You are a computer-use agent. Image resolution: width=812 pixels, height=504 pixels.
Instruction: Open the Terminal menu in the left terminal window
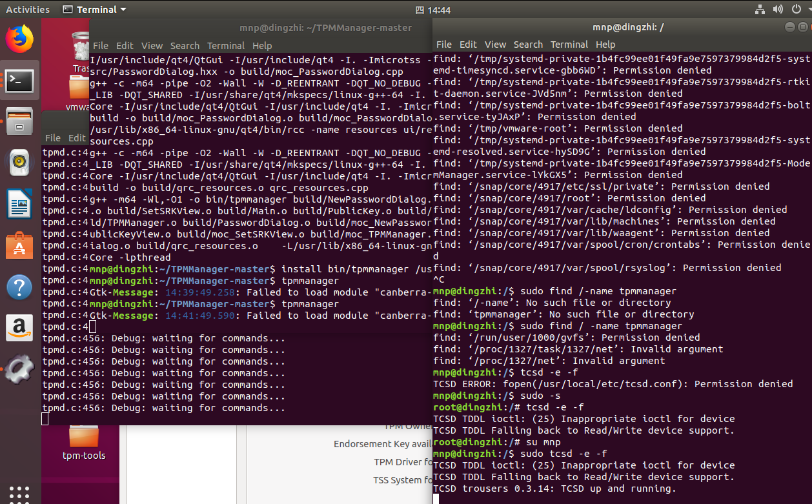point(225,46)
